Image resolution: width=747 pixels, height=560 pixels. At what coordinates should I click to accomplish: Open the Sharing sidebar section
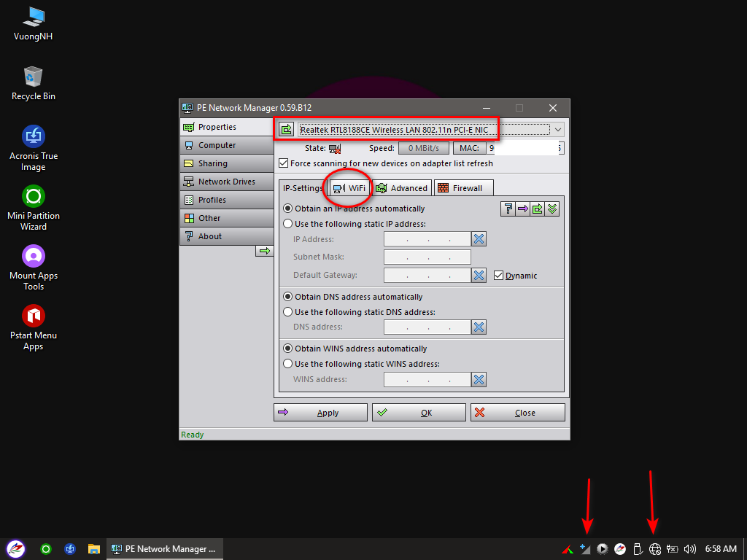[227, 163]
